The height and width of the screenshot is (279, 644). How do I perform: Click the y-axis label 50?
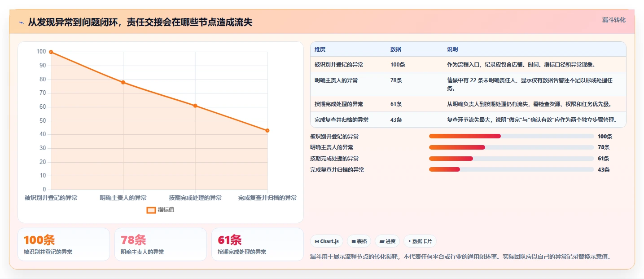43,121
